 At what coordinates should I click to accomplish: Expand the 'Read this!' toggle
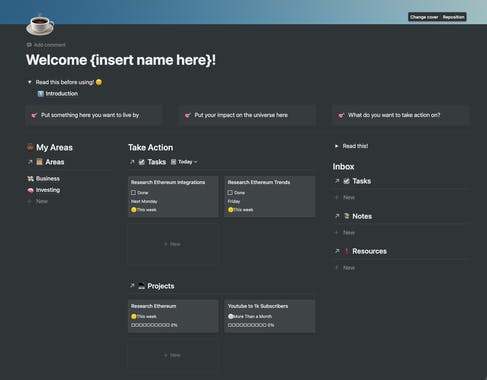[x=336, y=146]
